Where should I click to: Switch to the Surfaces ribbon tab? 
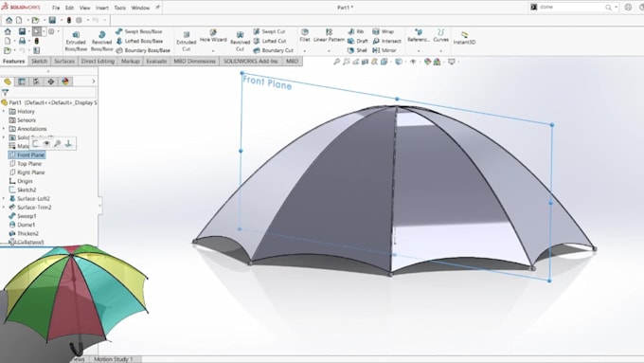(x=64, y=62)
